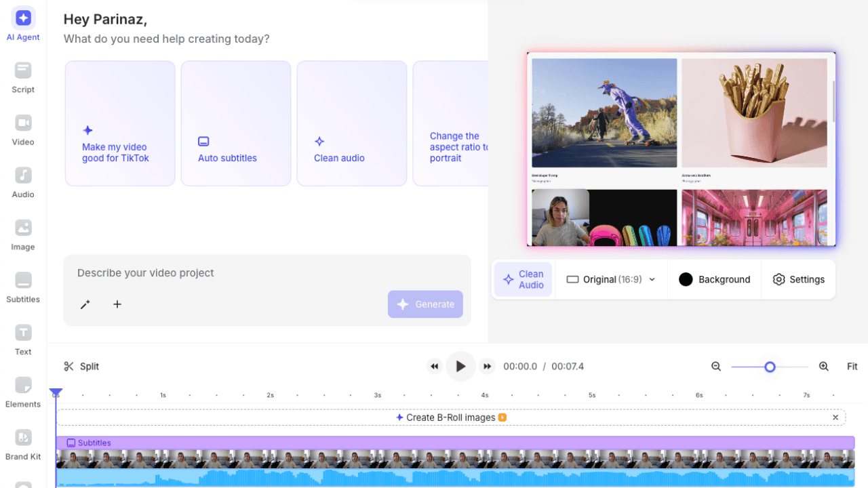The image size is (868, 488).
Task: Open the Elements panel in the sidebar
Action: point(22,392)
